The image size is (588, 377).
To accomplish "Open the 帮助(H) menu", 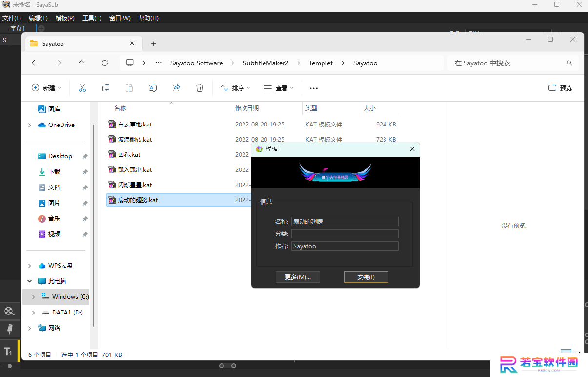I will click(148, 18).
